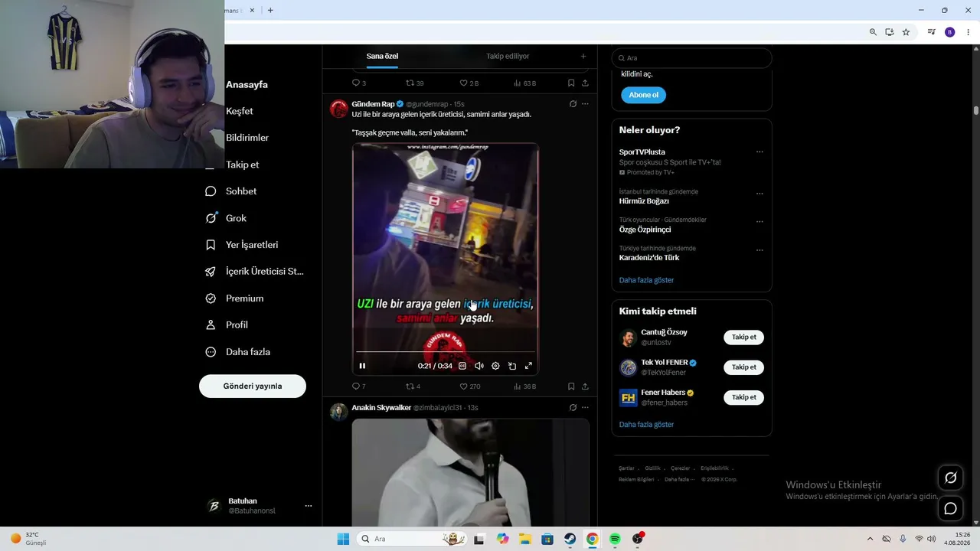Like the post with 2 B likes
980x551 pixels.
tap(469, 83)
